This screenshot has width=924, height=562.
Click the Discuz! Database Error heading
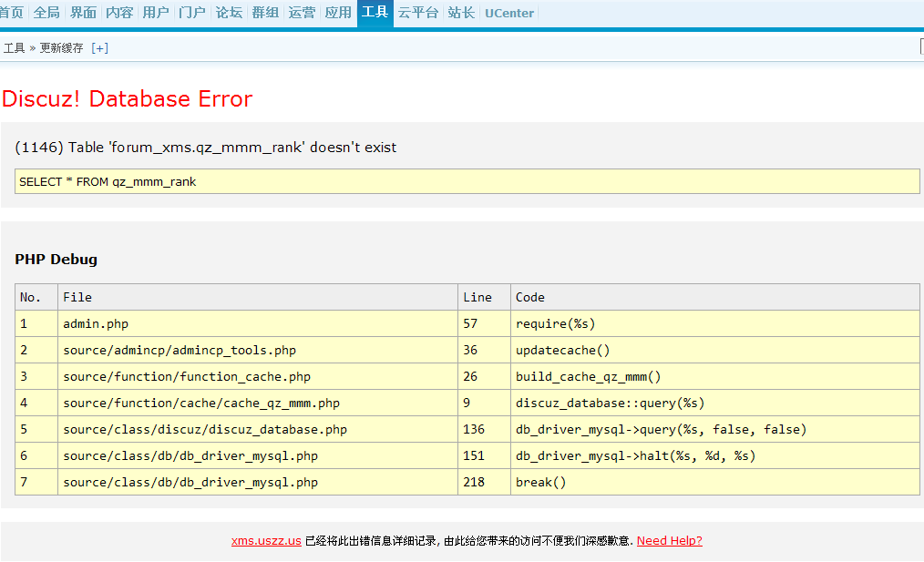coord(128,98)
